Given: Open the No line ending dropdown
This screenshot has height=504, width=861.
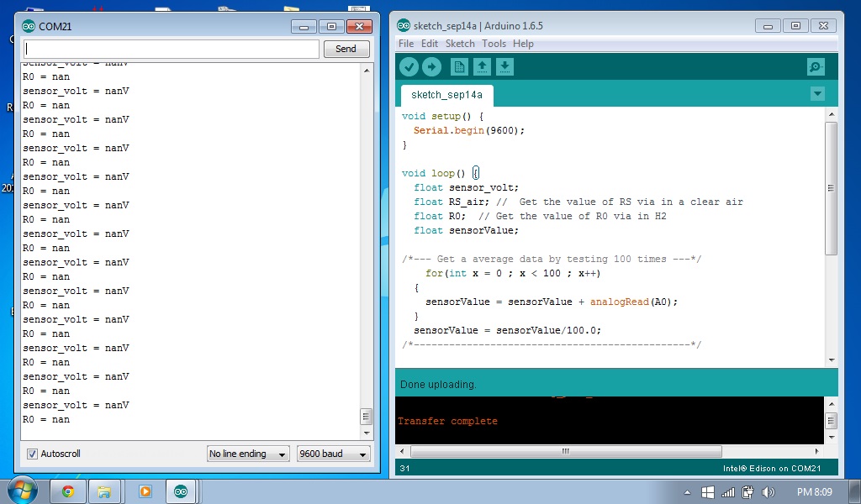Looking at the screenshot, I should (248, 454).
